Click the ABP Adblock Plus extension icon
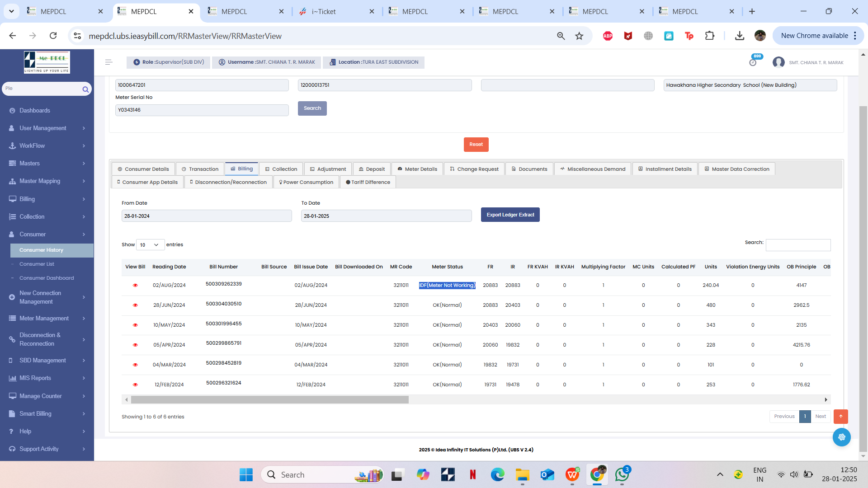The height and width of the screenshot is (488, 868). [608, 36]
